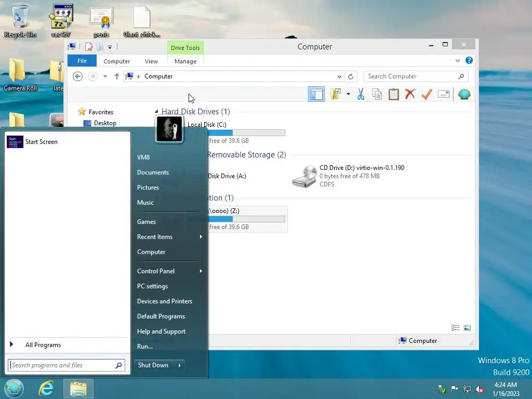532x399 pixels.
Task: Delete with the red X icon
Action: (x=410, y=94)
